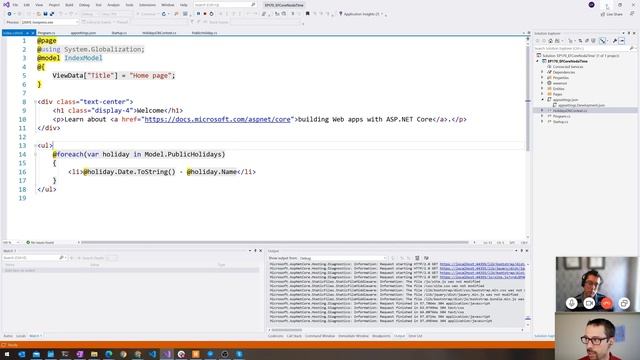Switch to the Program.cs editor tab
640x360 pixels.
(47, 33)
